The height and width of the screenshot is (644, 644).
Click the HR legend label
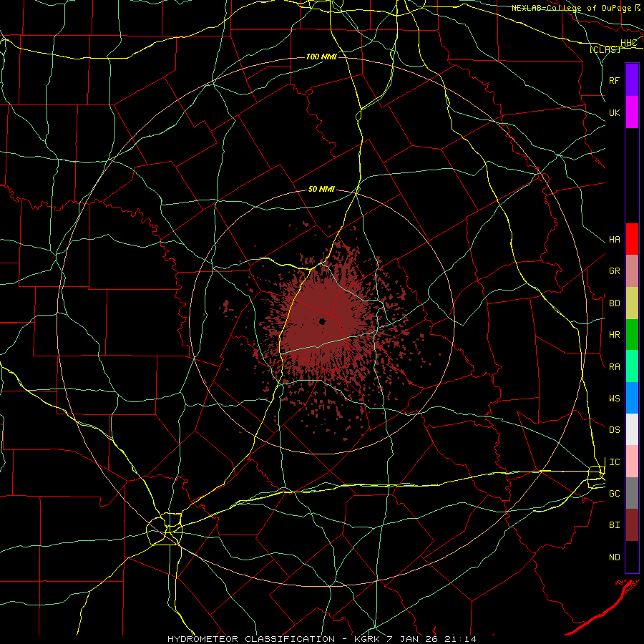tap(614, 335)
